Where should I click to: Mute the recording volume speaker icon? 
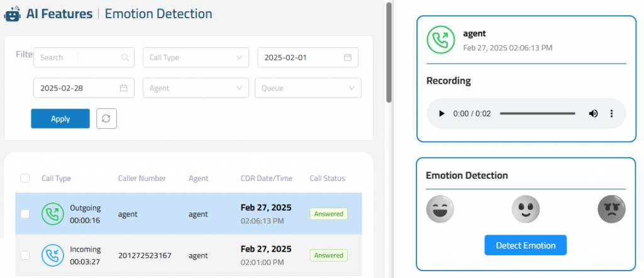pos(593,114)
